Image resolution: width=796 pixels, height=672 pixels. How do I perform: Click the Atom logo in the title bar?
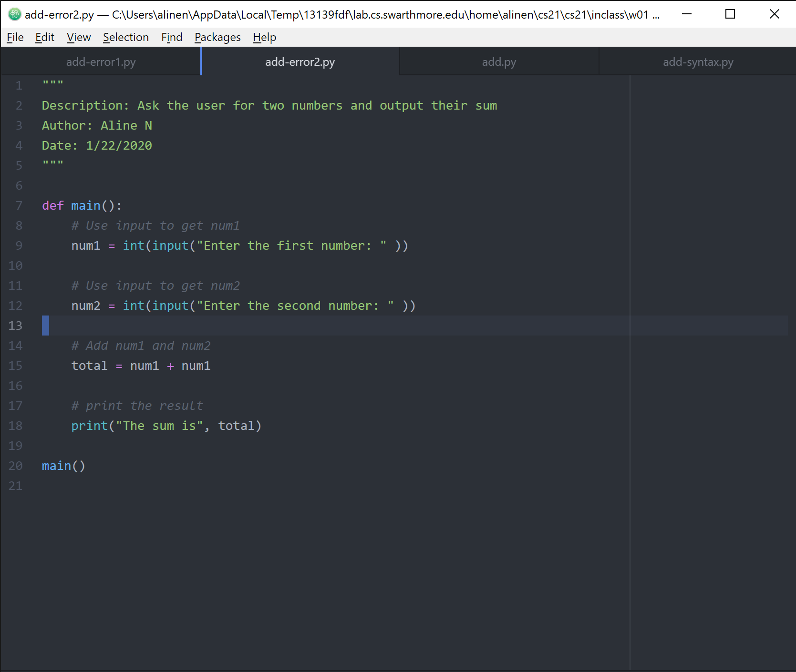(15, 14)
